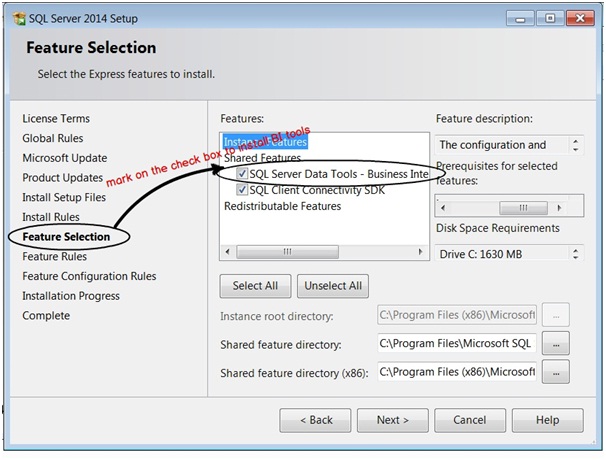Close the SQL Server 2014 Setup window
The height and width of the screenshot is (460, 606).
pos(580,18)
